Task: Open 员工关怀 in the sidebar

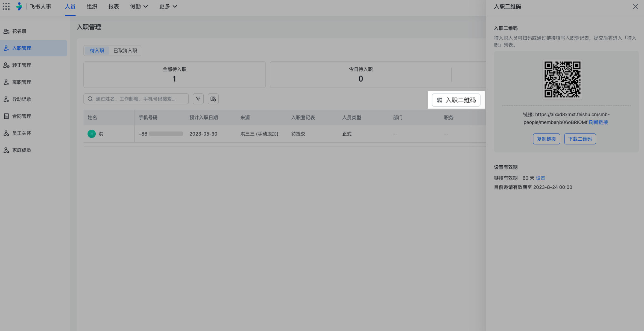Action: 22,133
